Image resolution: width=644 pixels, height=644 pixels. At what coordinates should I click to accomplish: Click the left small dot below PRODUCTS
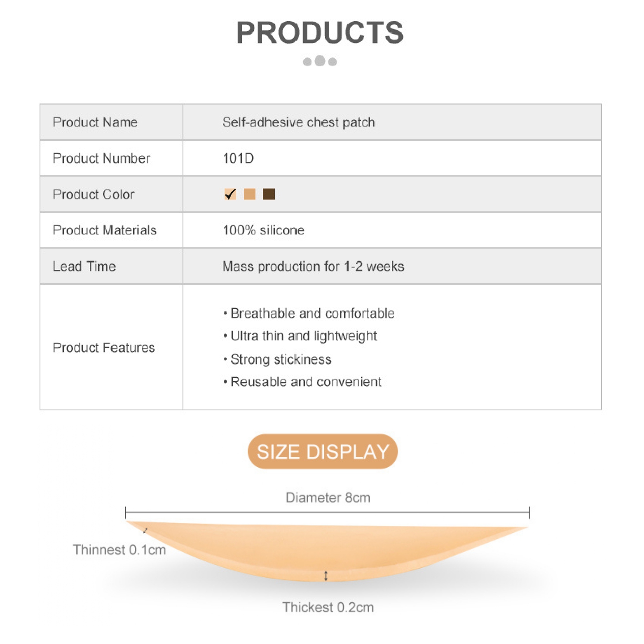(x=307, y=62)
